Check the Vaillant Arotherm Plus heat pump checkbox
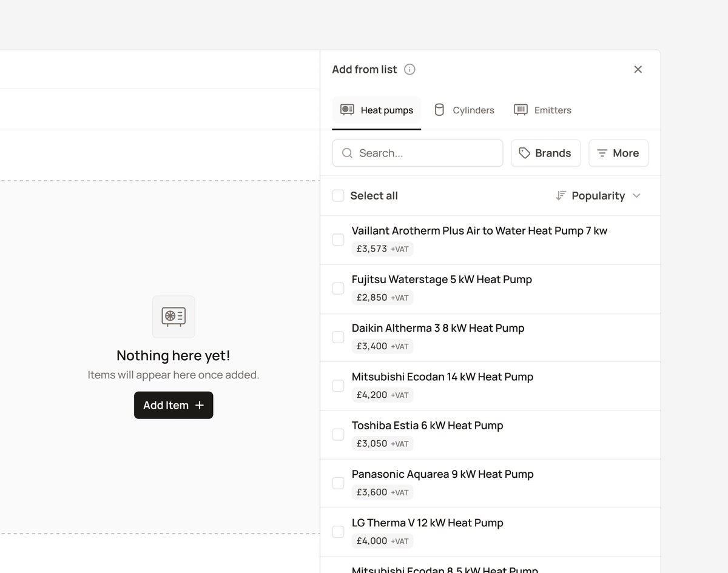 click(x=338, y=240)
